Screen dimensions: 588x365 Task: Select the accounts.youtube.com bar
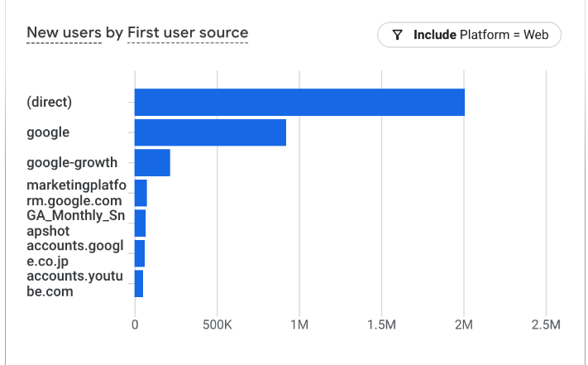point(138,284)
